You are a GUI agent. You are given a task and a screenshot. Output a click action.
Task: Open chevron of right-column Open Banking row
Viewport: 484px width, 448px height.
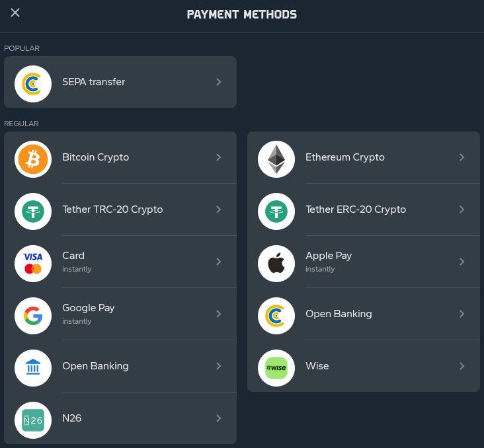[462, 314]
